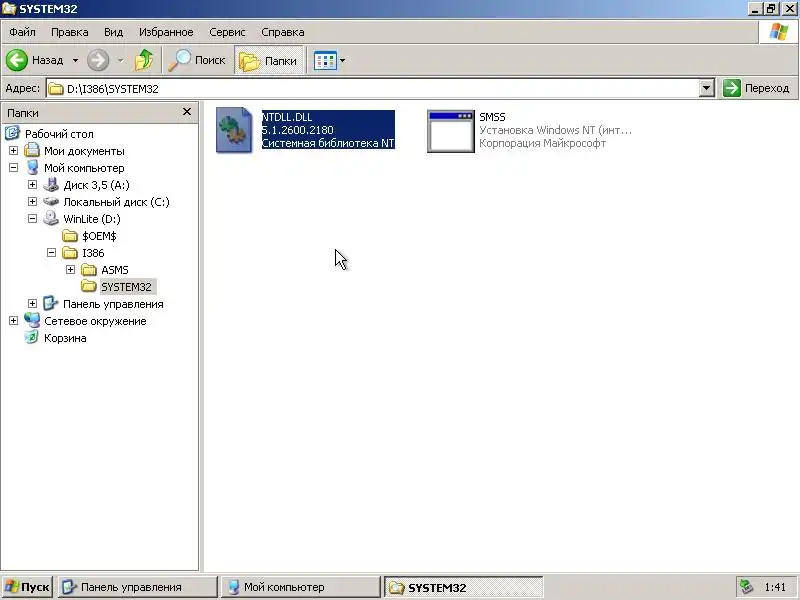Select the WinLite (D:) CD drive icon
800x600 pixels.
click(x=51, y=218)
